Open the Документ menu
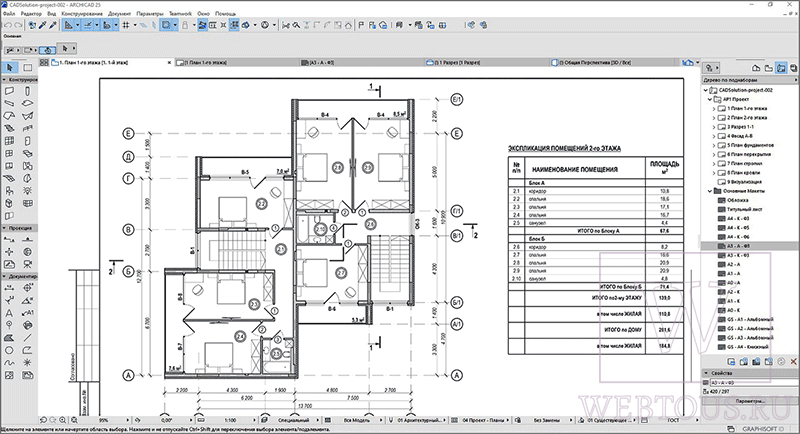 coord(119,13)
